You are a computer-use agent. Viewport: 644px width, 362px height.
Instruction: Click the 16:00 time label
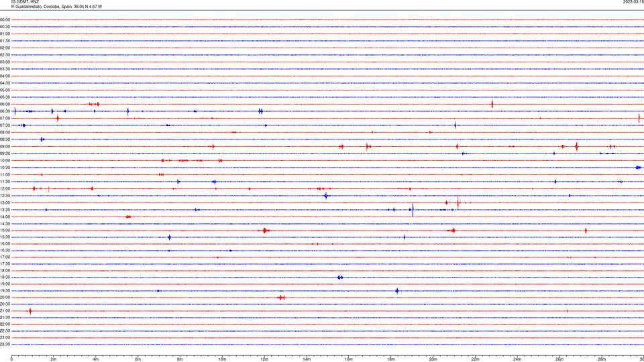(5, 244)
